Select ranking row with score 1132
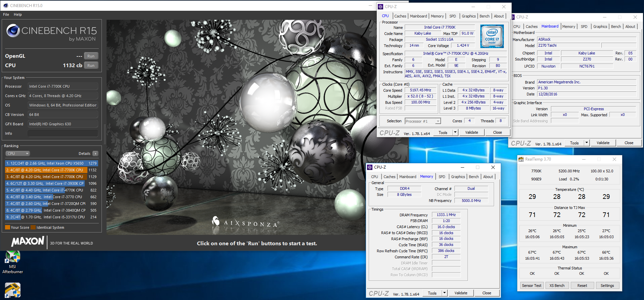The image size is (644, 300). (51, 170)
